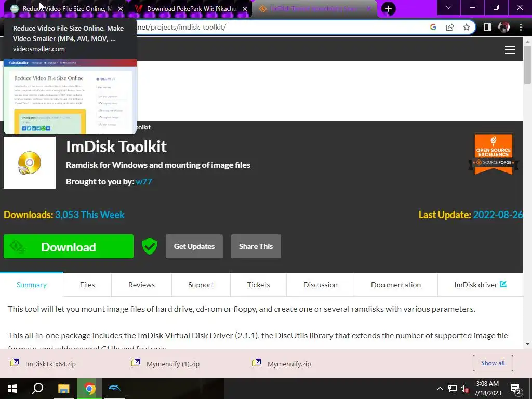Open the Reviews tab
Image resolution: width=532 pixels, height=399 pixels.
click(141, 285)
